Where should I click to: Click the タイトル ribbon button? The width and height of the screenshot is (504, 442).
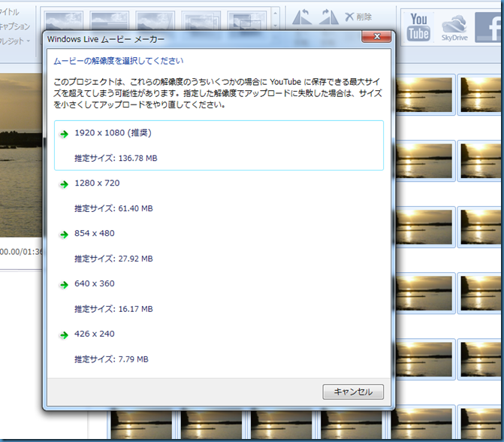(x=10, y=12)
